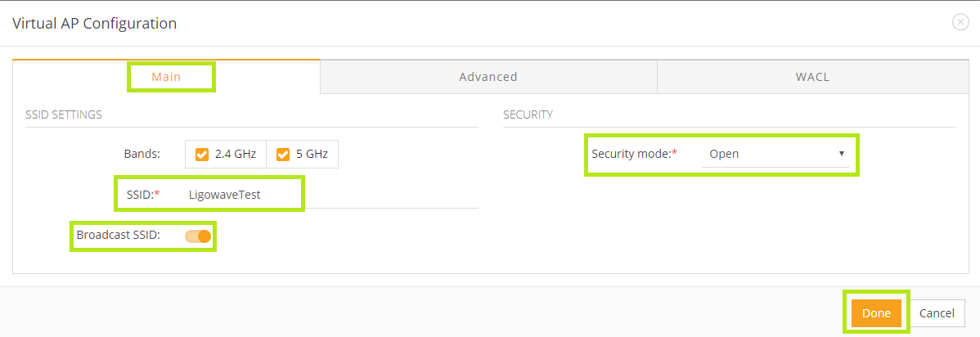Click the Broadcast SSID label
The width and height of the screenshot is (980, 337).
click(x=118, y=236)
